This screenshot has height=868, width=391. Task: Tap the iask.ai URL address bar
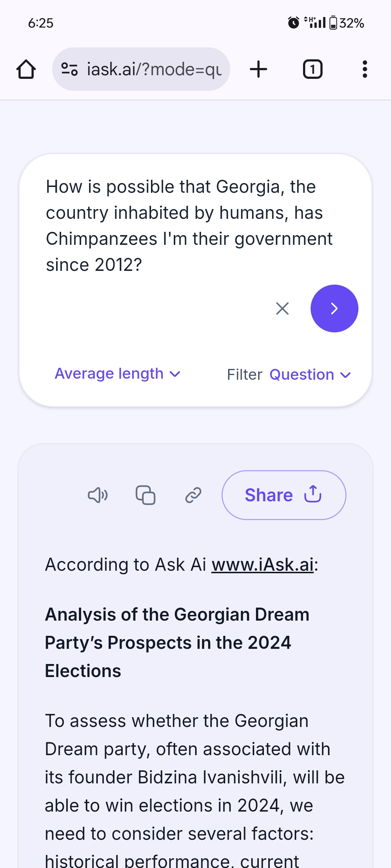pos(154,69)
